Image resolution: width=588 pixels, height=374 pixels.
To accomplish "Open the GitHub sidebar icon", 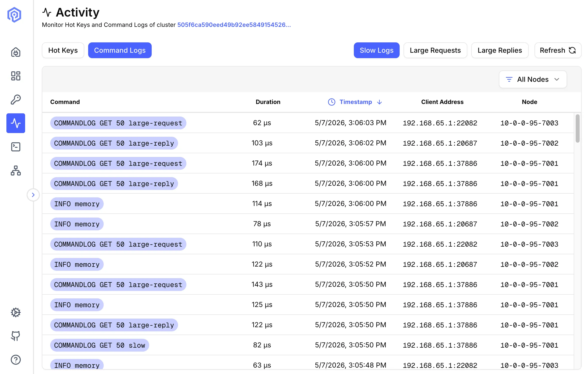I will [16, 336].
